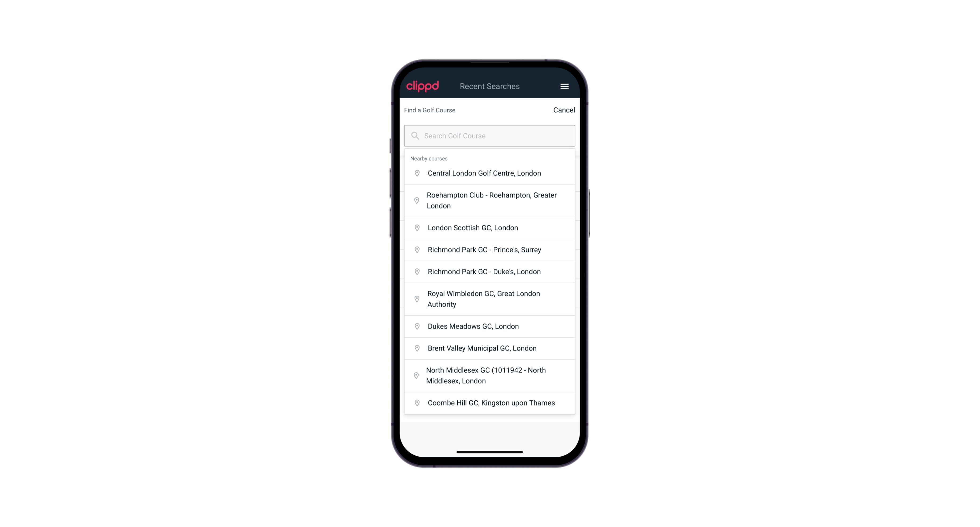Select North Middlesex GC from nearby courses
This screenshot has height=527, width=980.
[x=489, y=376]
